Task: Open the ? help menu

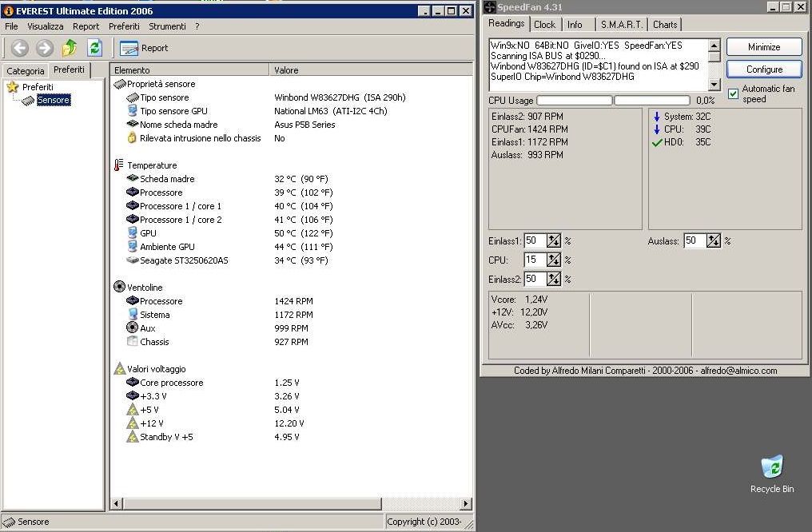Action: pos(197,26)
